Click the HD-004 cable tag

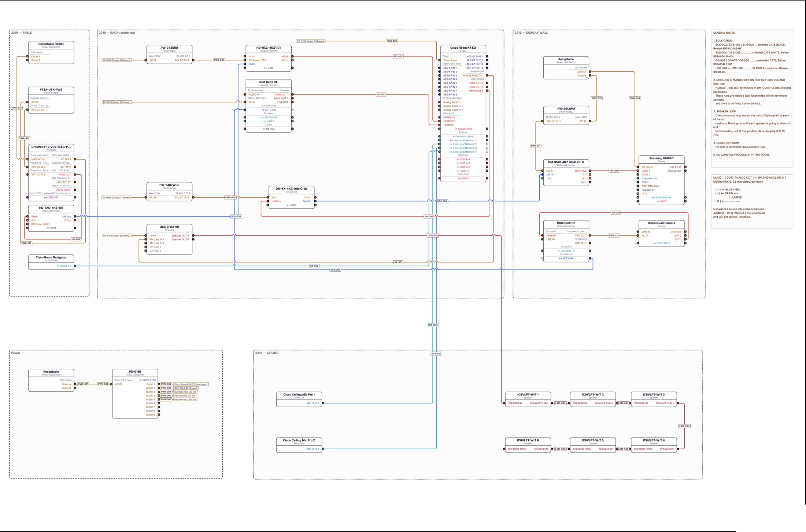pos(398,56)
